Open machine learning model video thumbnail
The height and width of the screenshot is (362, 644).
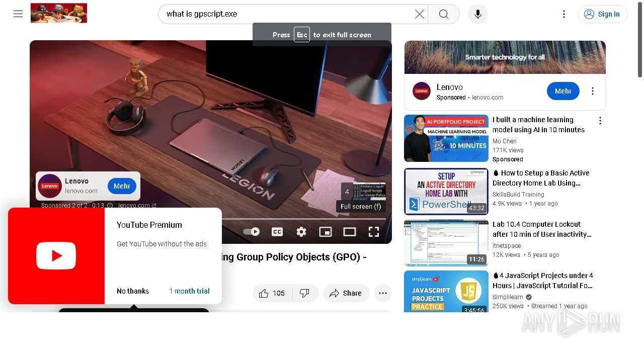point(446,138)
